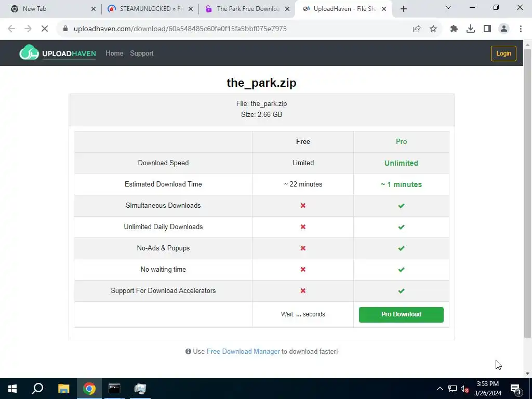Open the share this page icon
The image size is (532, 399).
417,29
